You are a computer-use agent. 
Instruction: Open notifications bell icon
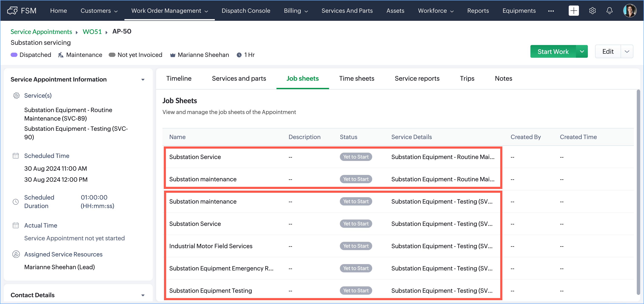(x=610, y=10)
